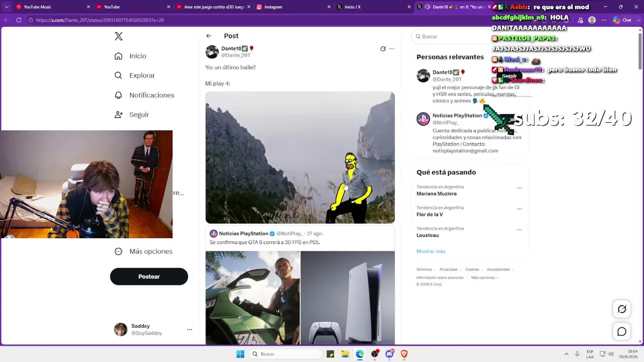This screenshot has width=644, height=362.
Task: Open the PS5 console image
Action: click(x=348, y=298)
